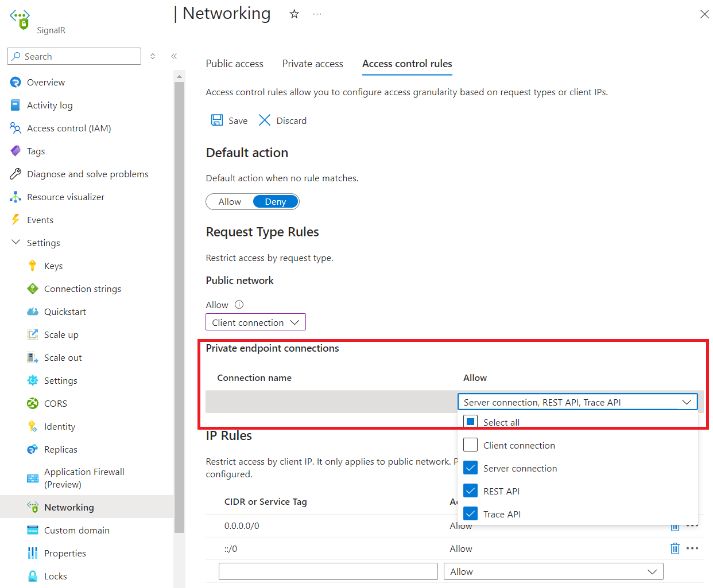Viewport: 713px width, 588px height.
Task: Click the Events lightning bolt icon
Action: pos(15,220)
